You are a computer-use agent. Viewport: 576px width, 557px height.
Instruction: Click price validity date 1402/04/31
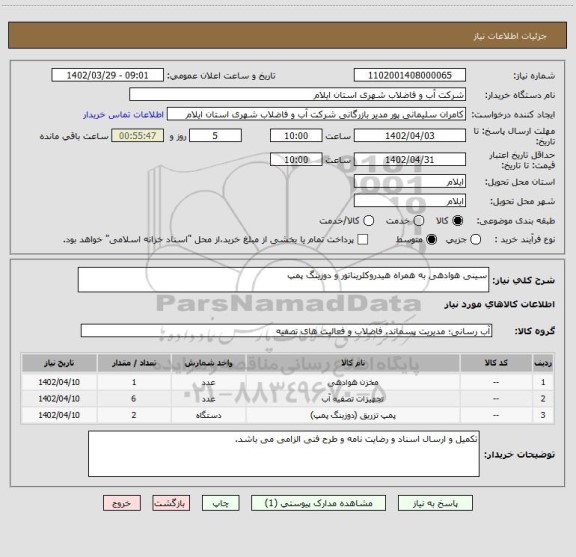(410, 159)
